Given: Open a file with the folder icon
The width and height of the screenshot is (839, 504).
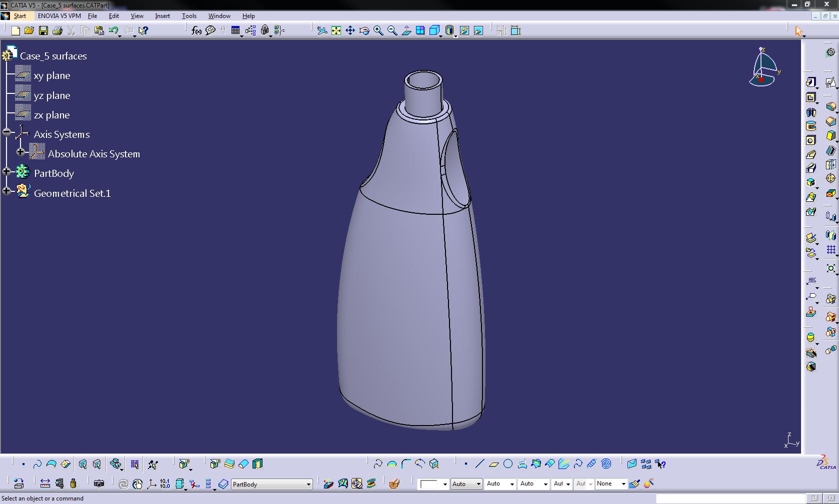Looking at the screenshot, I should [x=29, y=31].
